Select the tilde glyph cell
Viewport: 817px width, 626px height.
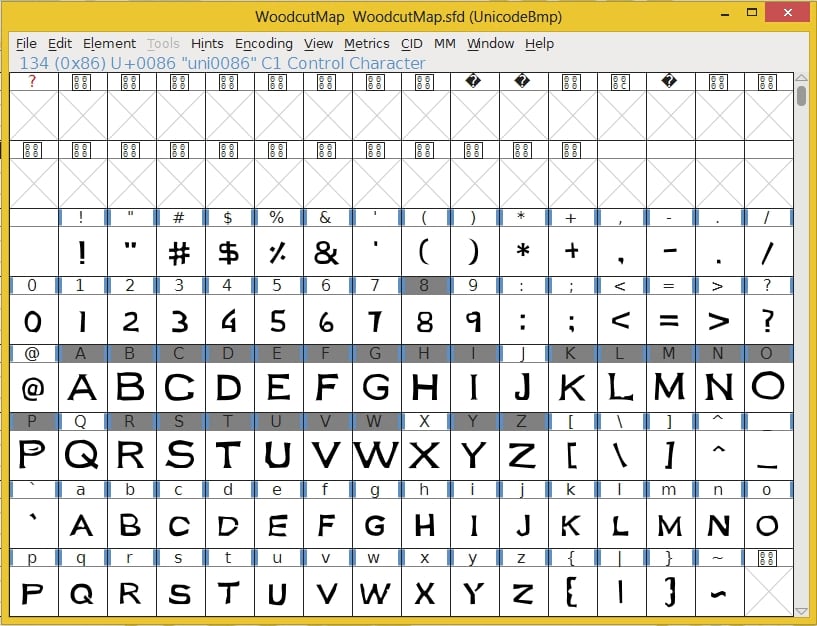tap(720, 592)
